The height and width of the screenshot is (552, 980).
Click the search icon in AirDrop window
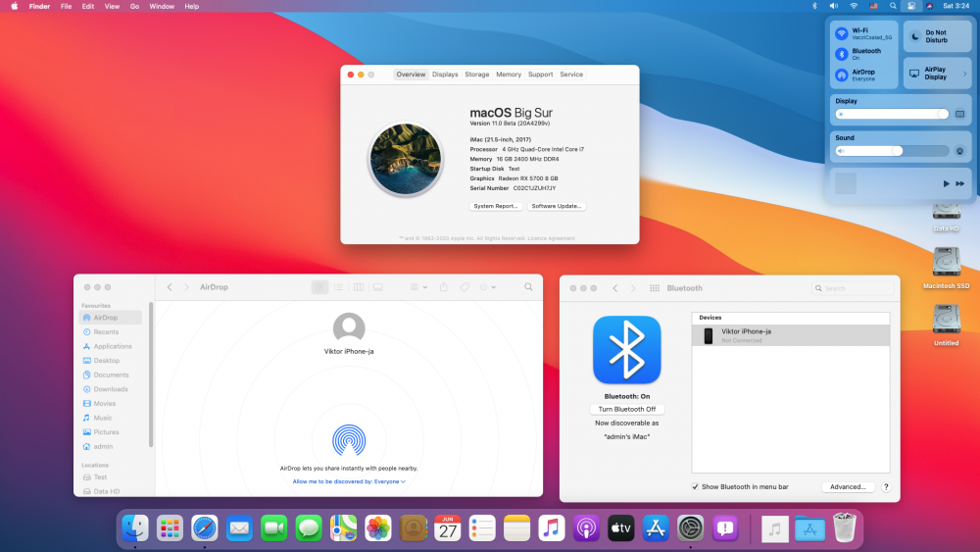(x=529, y=287)
